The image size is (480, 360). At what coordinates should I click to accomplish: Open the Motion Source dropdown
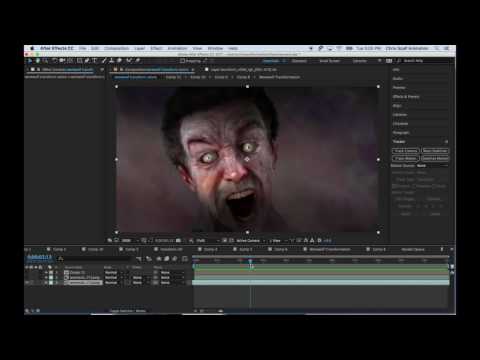tap(432, 166)
